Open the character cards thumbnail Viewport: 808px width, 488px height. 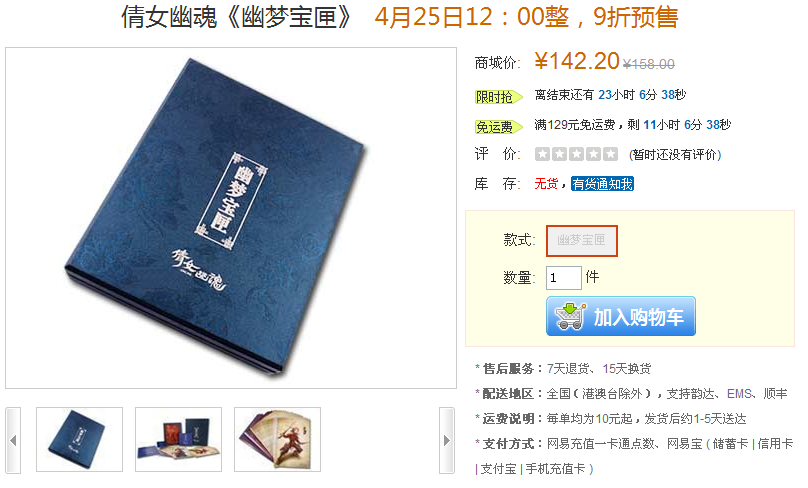[277, 440]
